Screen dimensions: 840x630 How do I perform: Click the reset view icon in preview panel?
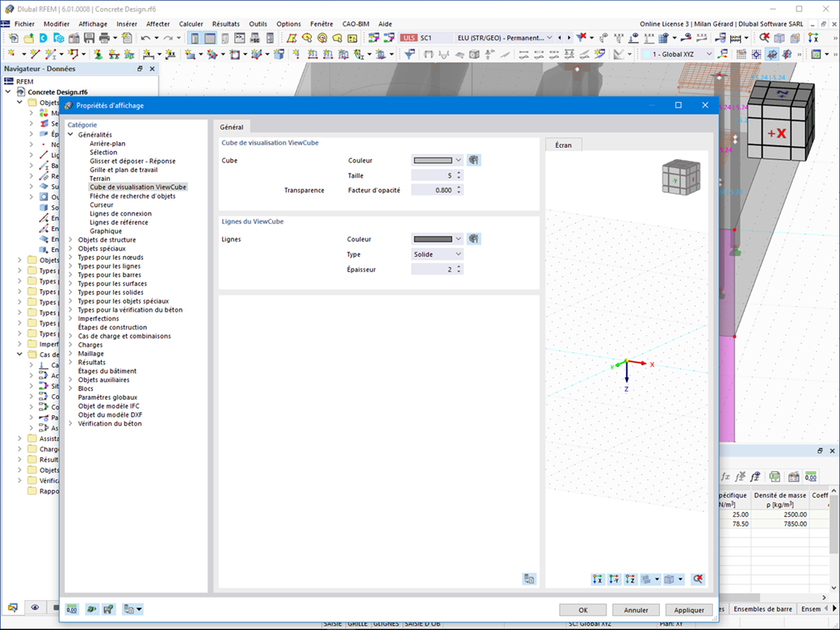click(698, 579)
